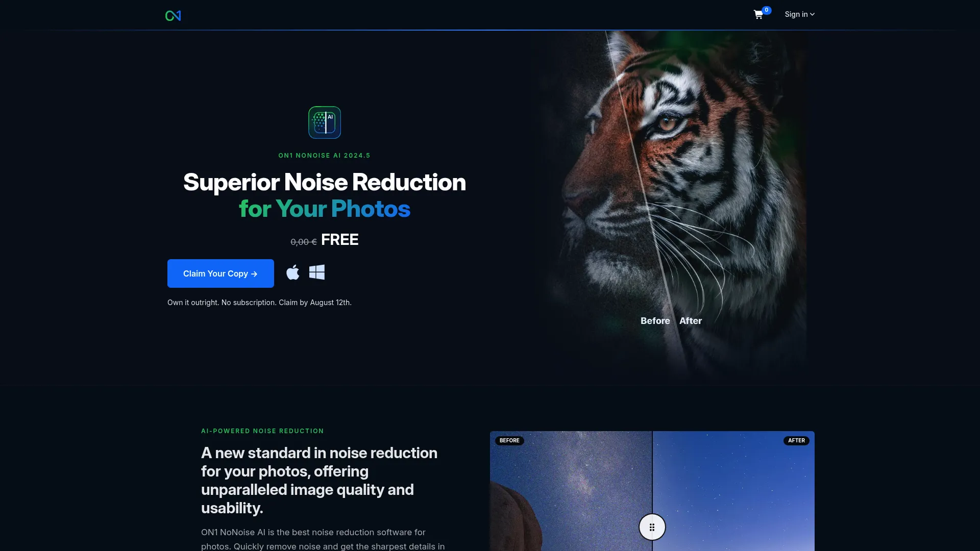Click the Claim Your Copy button
The width and height of the screenshot is (980, 551).
coord(220,273)
